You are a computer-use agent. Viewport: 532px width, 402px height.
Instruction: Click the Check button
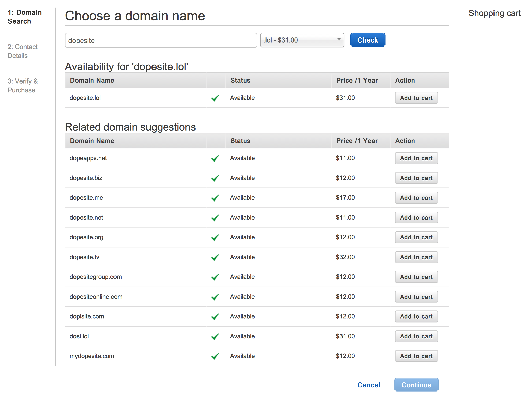point(368,40)
